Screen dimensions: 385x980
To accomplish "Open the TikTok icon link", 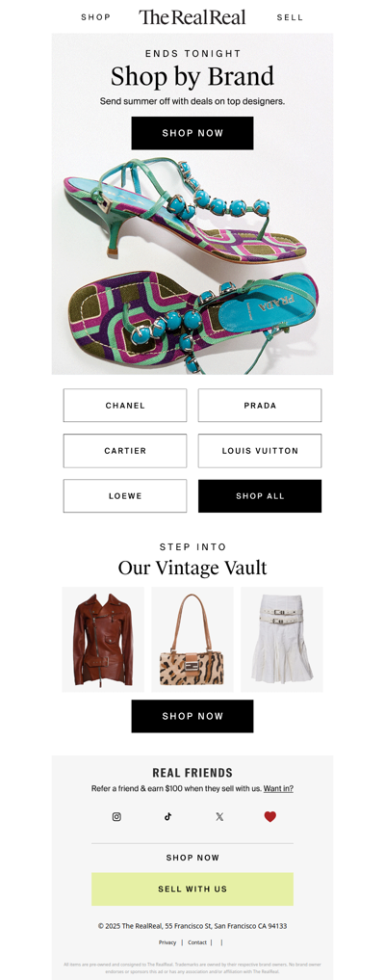I will pyautogui.click(x=167, y=816).
